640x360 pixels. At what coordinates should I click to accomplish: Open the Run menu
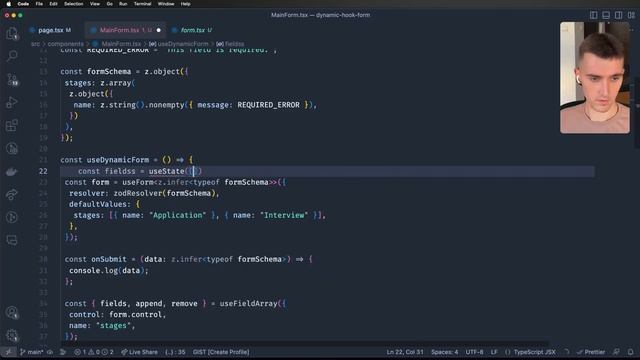coord(123,4)
